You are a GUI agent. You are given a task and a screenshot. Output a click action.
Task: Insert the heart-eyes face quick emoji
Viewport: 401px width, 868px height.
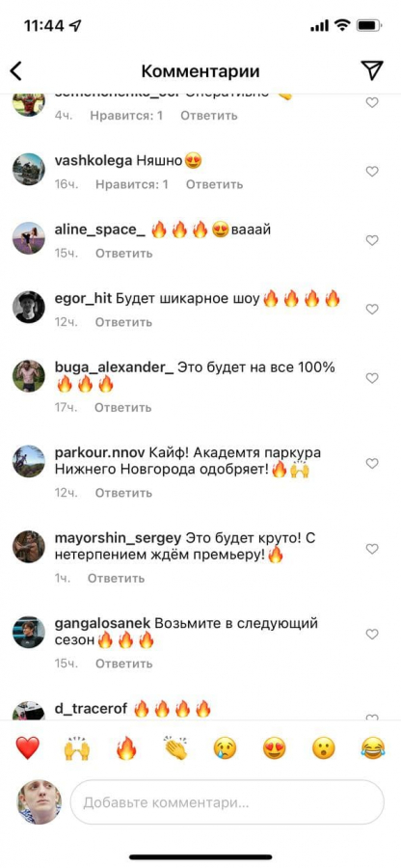pos(275,748)
